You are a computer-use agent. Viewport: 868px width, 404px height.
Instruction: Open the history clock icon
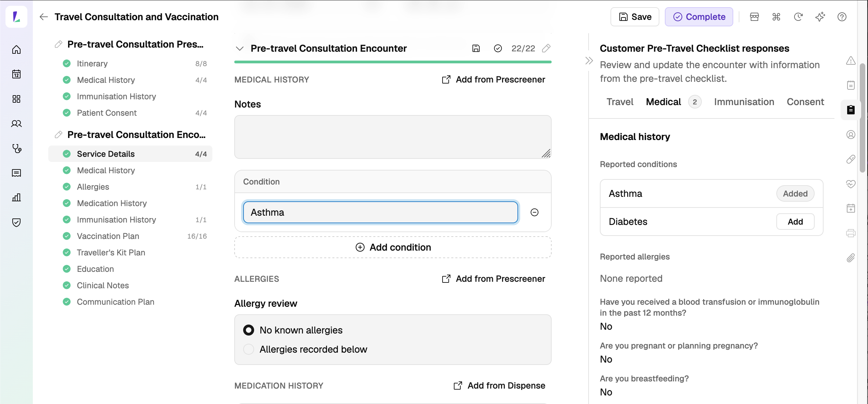pyautogui.click(x=798, y=17)
